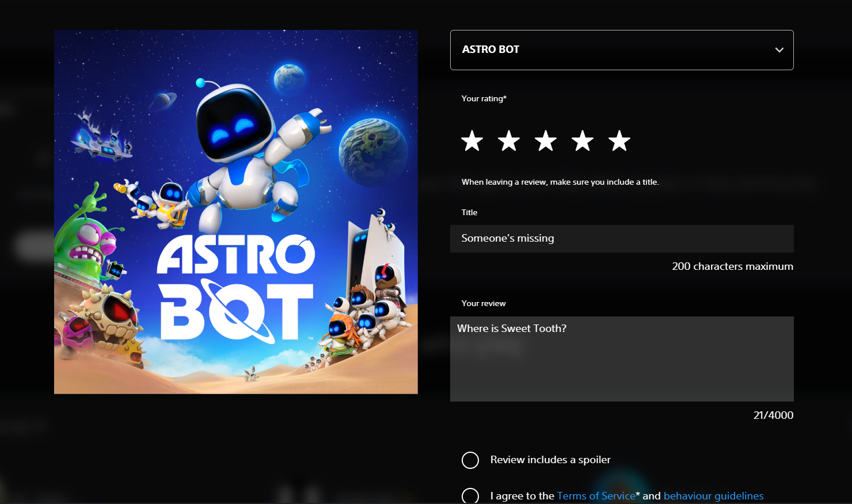The image size is (852, 504).
Task: Give a five-star rating
Action: (619, 141)
